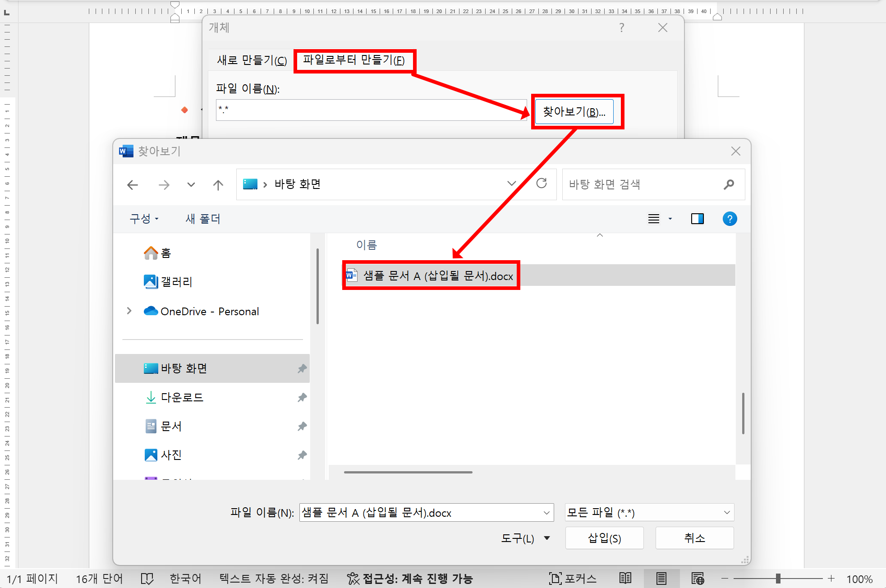Screen dimensions: 886x588
Task: Click the 취소 button
Action: click(x=694, y=538)
